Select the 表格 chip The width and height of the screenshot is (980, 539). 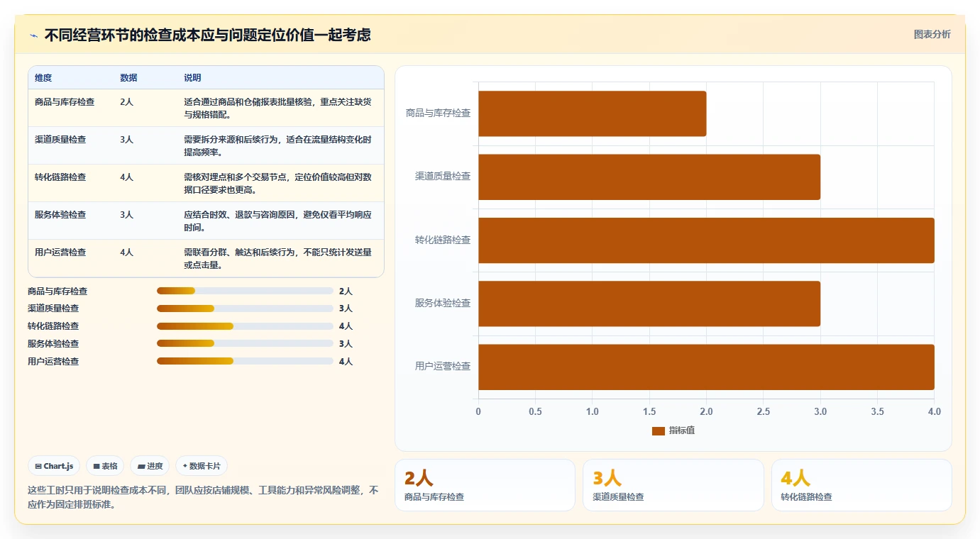(105, 466)
